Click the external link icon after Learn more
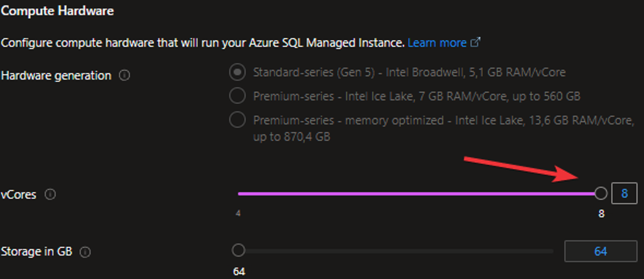 (x=476, y=42)
